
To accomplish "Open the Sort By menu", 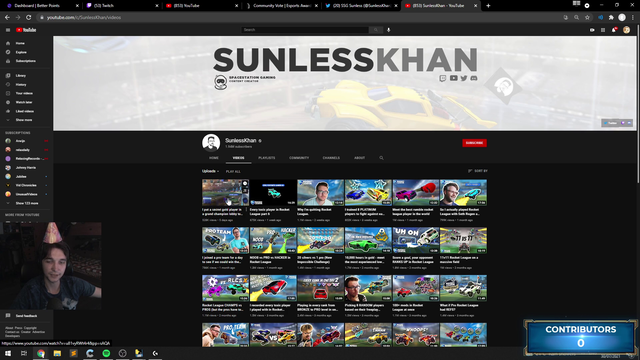I will [x=478, y=171].
